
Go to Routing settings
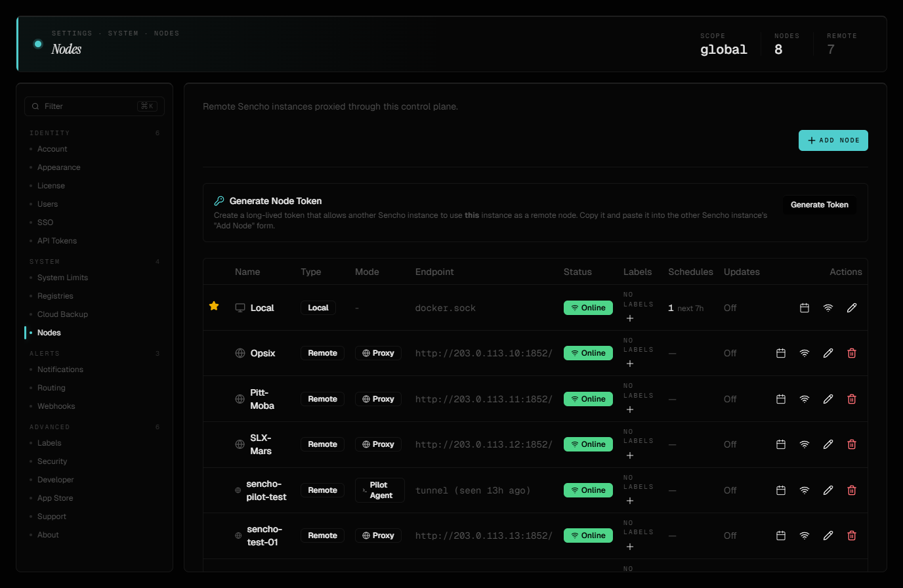[51, 388]
